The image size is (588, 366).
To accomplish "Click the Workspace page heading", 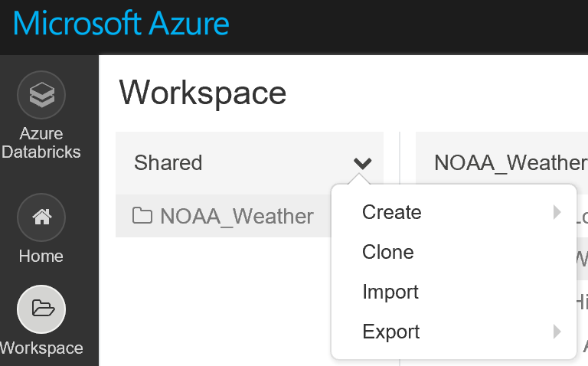I will click(203, 93).
